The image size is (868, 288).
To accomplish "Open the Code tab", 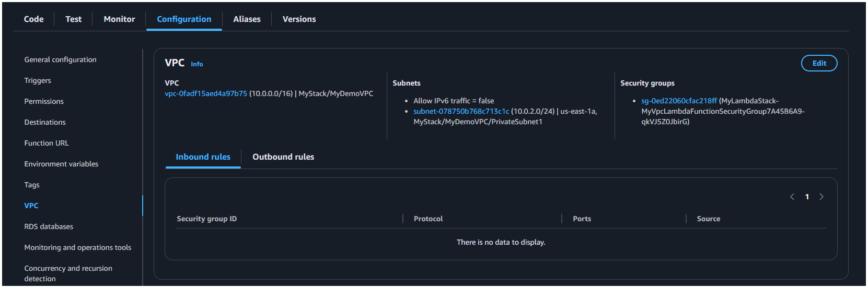I will [34, 19].
